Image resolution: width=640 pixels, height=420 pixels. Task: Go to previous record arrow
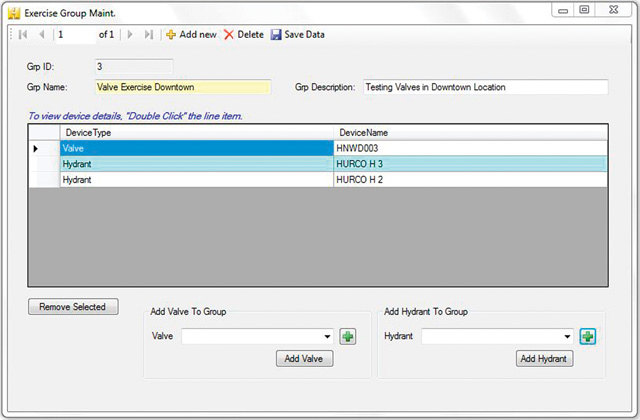(x=41, y=35)
